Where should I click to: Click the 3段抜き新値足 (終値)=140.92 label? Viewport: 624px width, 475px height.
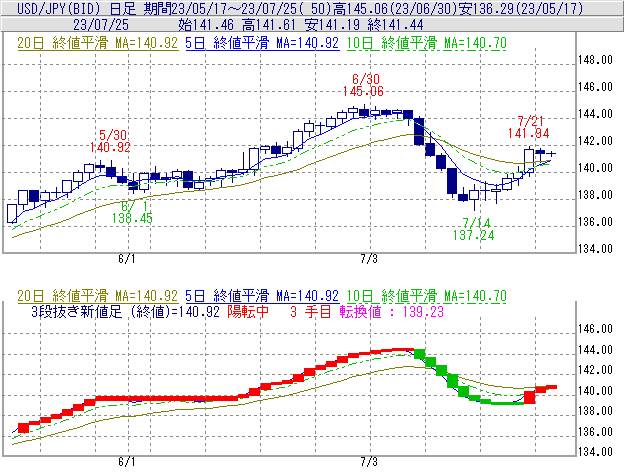click(125, 311)
